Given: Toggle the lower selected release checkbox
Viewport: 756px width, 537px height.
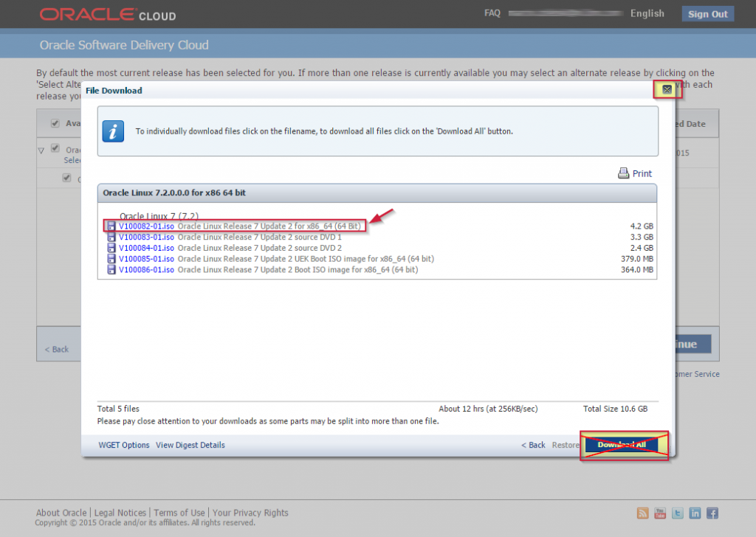Looking at the screenshot, I should tap(66, 177).
